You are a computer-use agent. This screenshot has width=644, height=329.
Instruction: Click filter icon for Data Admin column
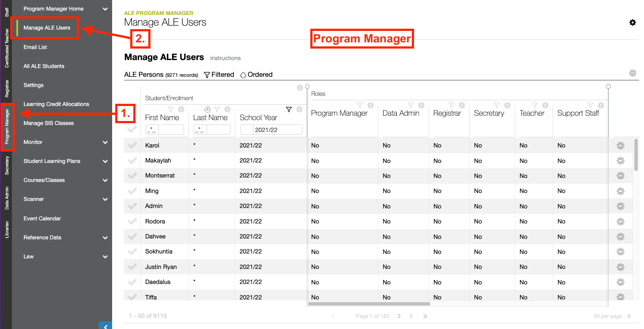tap(411, 105)
